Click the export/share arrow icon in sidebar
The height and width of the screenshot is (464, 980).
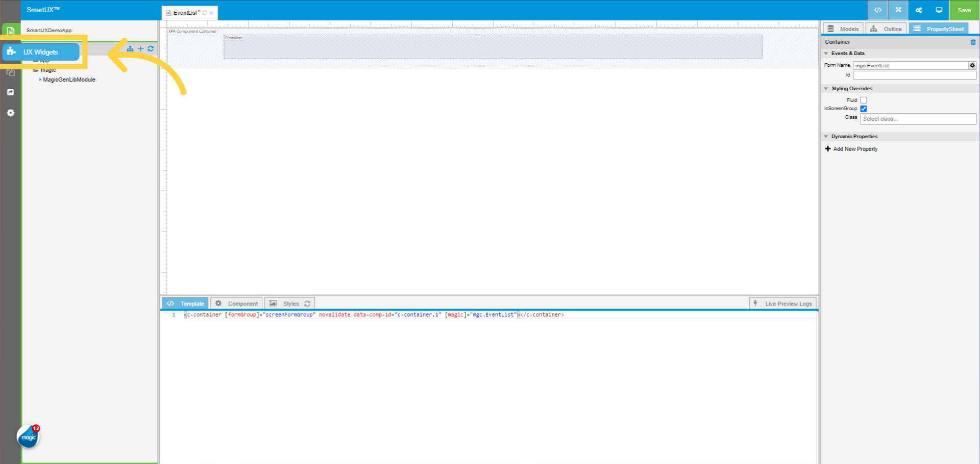coord(10,92)
